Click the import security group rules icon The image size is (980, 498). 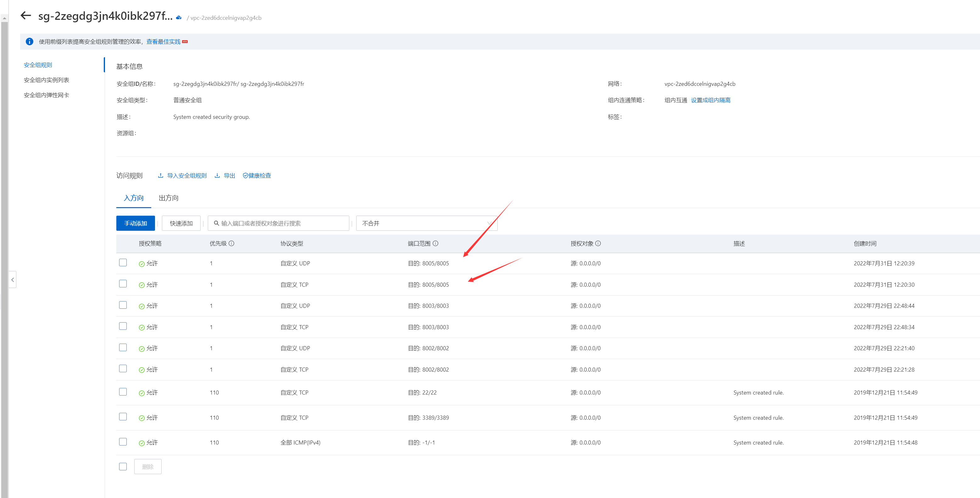(161, 175)
